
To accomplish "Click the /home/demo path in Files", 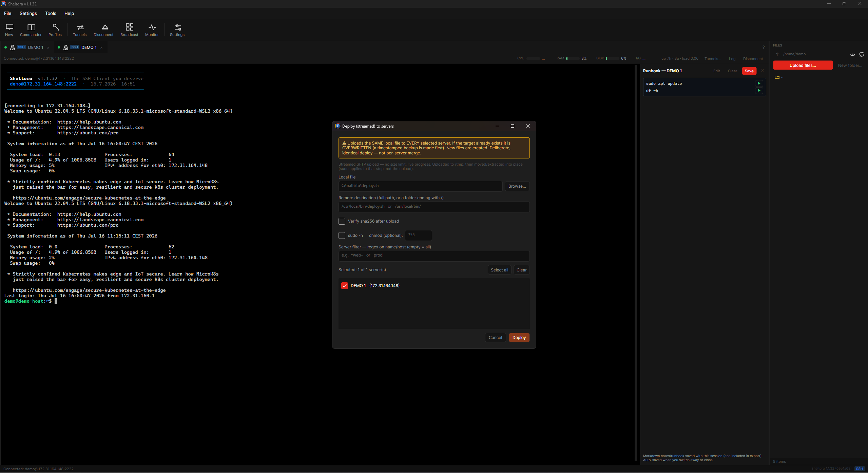I will click(794, 54).
